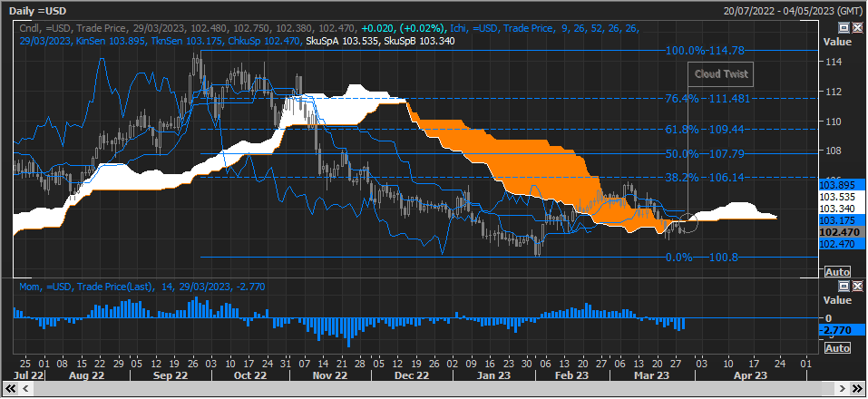This screenshot has height=399, width=868.
Task: Toggle Auto scaling on Momentum axis
Action: [837, 348]
